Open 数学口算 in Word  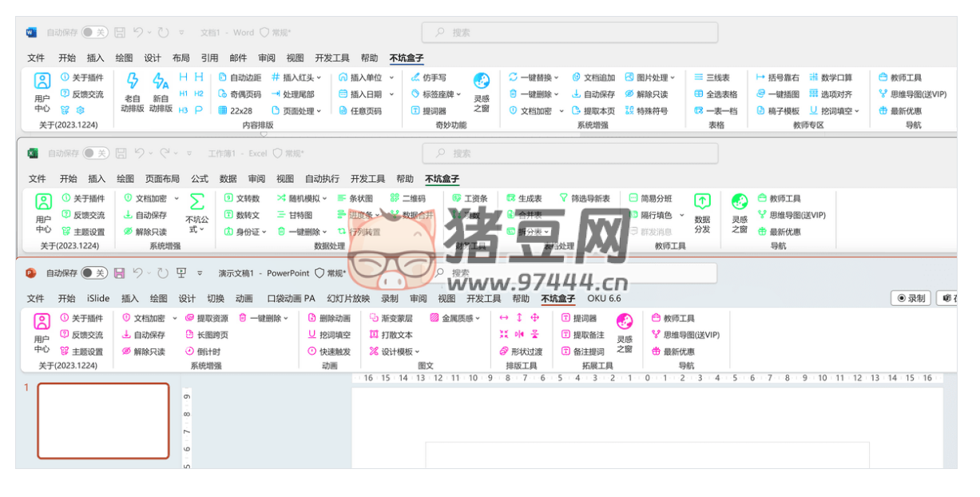[x=831, y=78]
